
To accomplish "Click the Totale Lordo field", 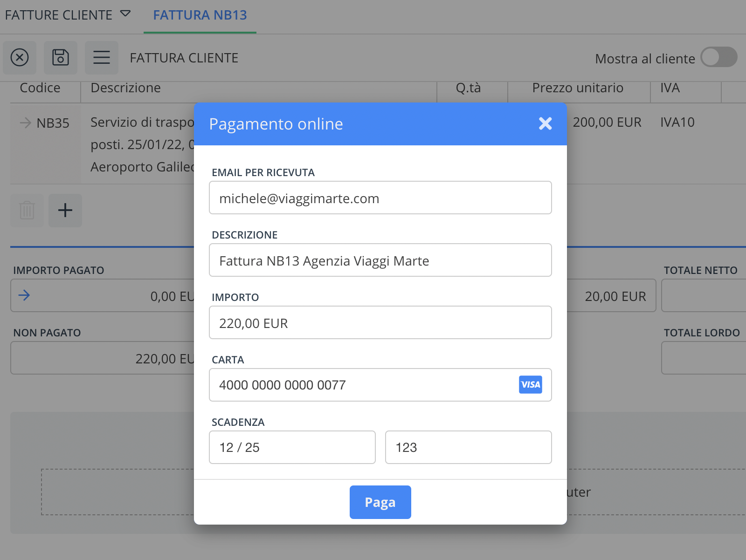I will (704, 358).
